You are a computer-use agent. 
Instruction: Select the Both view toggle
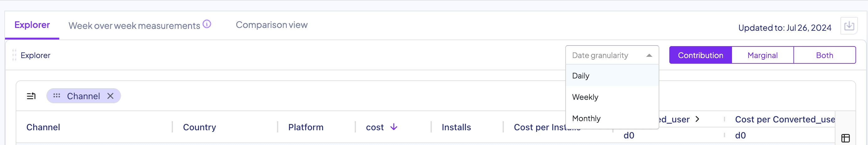coord(824,55)
